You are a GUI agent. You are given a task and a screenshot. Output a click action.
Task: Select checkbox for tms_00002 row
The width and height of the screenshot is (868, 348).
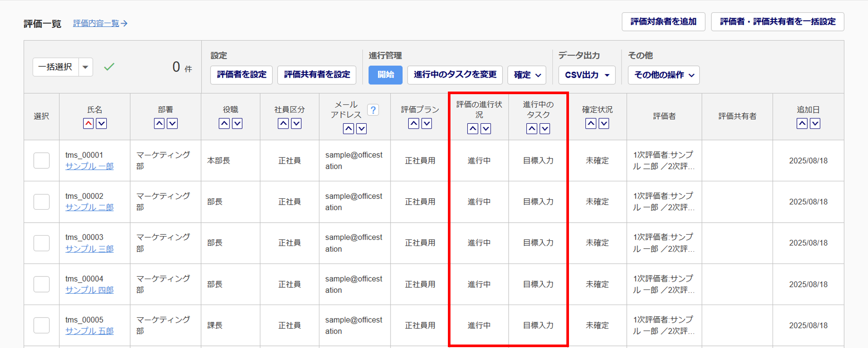pyautogui.click(x=42, y=202)
